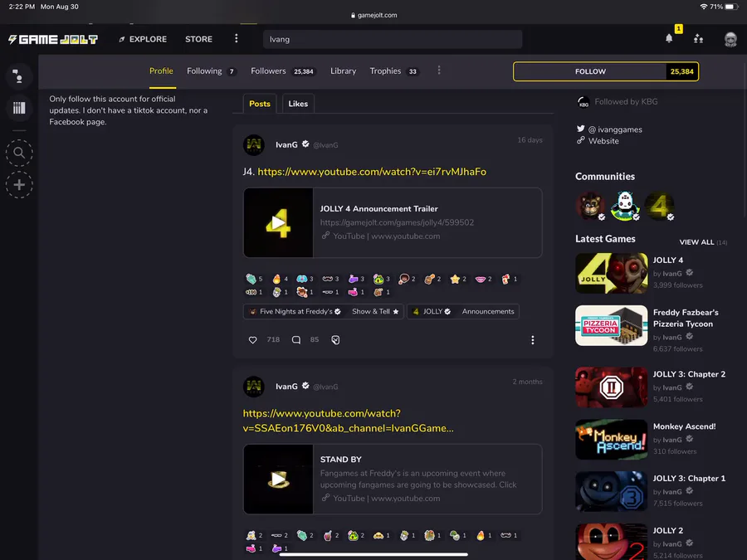Click the Wi-Fi icon in status bar
Screen dimensions: 747x560
(x=703, y=7)
